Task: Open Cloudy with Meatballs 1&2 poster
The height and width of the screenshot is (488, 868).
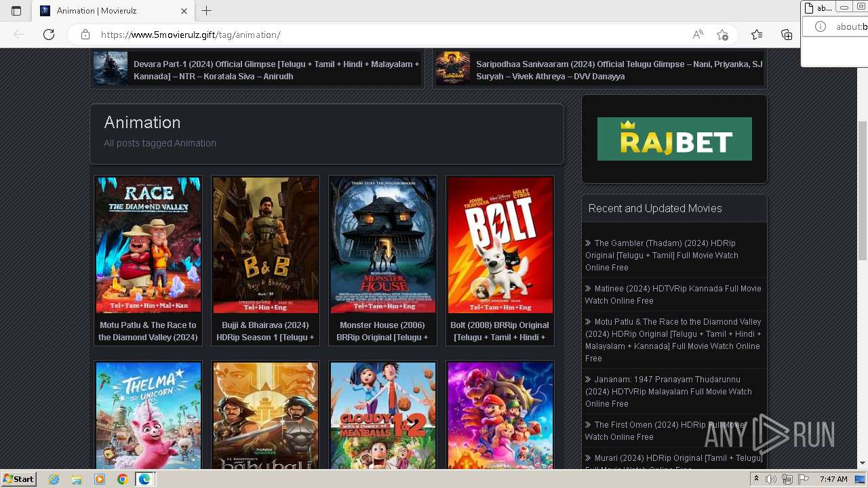Action: [x=383, y=415]
